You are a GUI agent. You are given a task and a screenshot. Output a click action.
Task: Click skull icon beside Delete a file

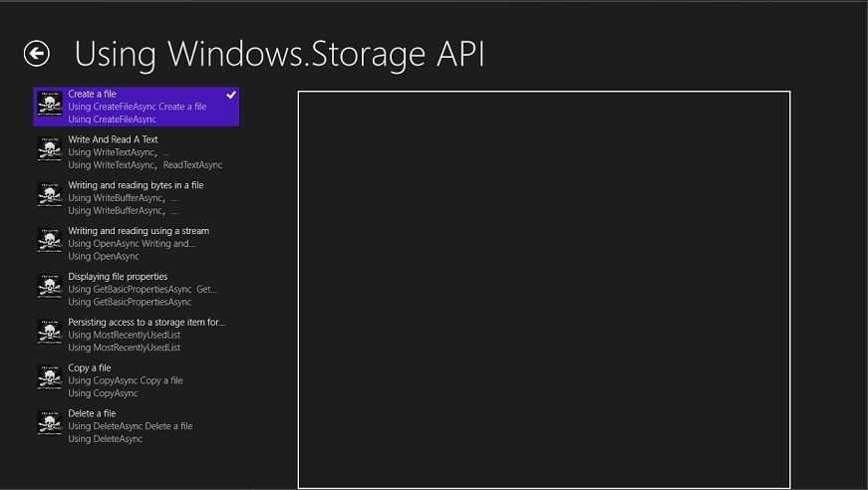point(50,423)
